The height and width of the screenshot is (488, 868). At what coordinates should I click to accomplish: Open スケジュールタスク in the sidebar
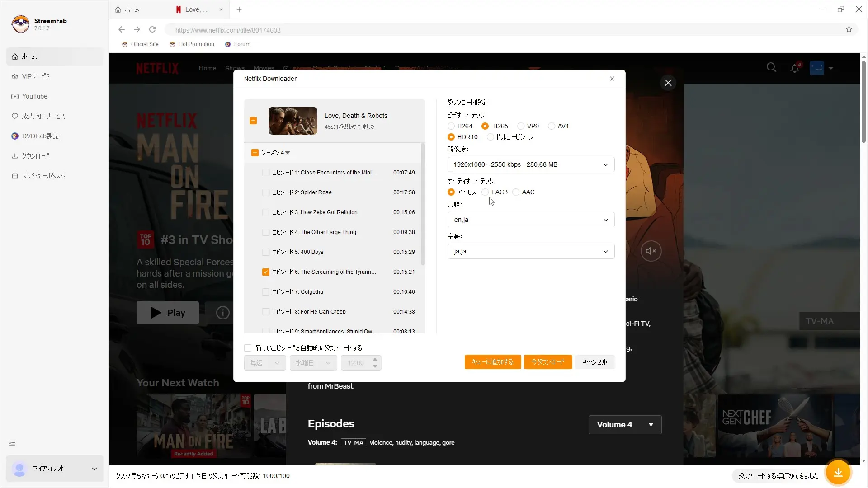(55, 176)
